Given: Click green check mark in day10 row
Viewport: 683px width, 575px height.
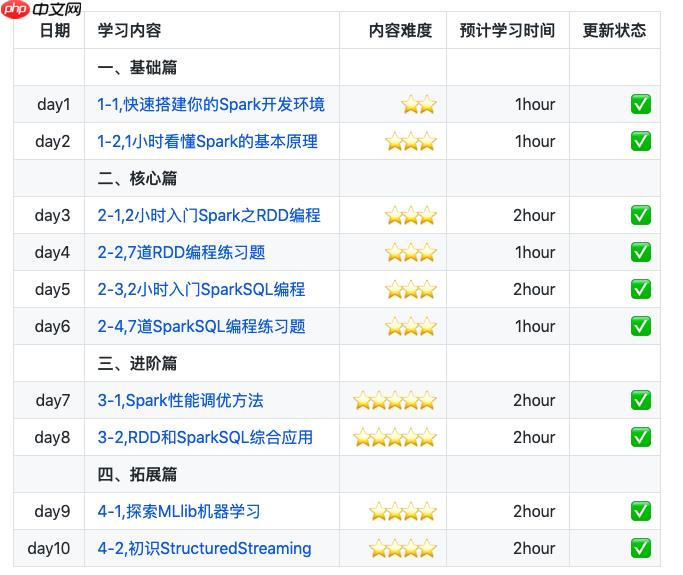Looking at the screenshot, I should point(641,549).
